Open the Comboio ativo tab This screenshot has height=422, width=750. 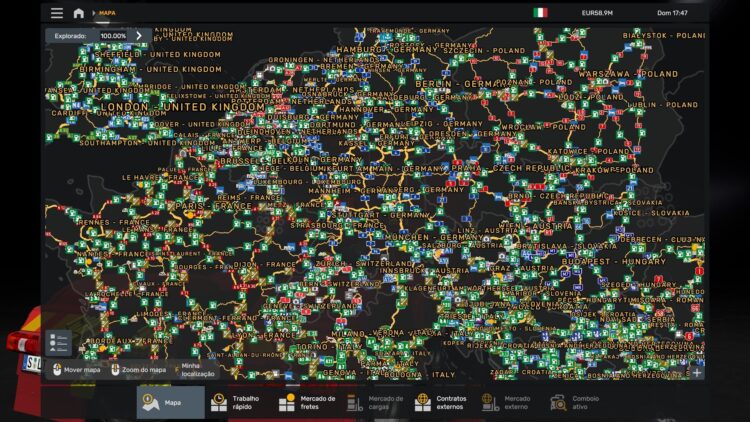574,402
